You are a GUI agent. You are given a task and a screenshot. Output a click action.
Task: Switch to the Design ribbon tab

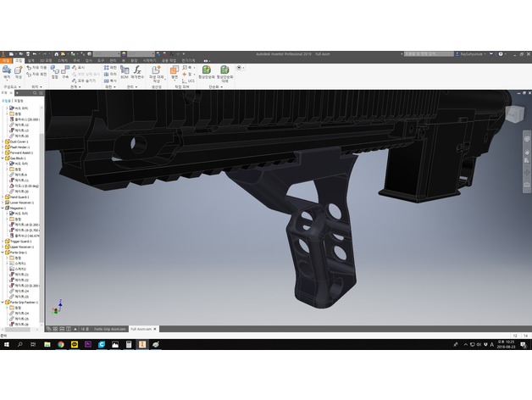30,60
